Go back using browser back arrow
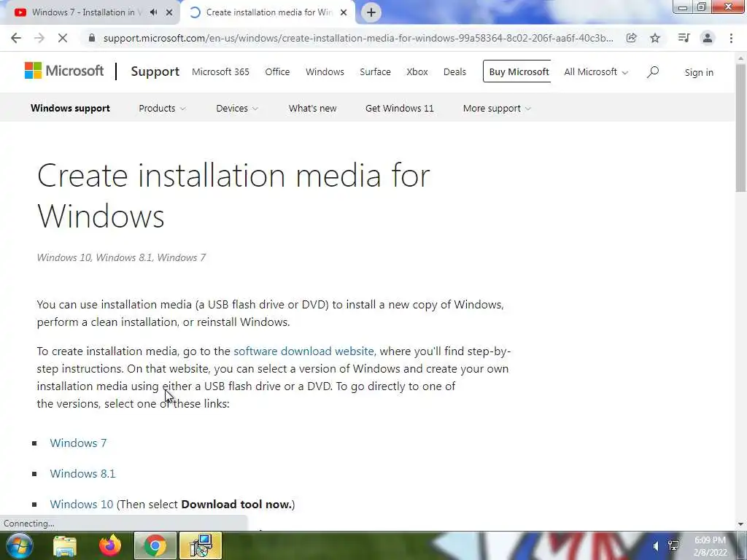 16,38
